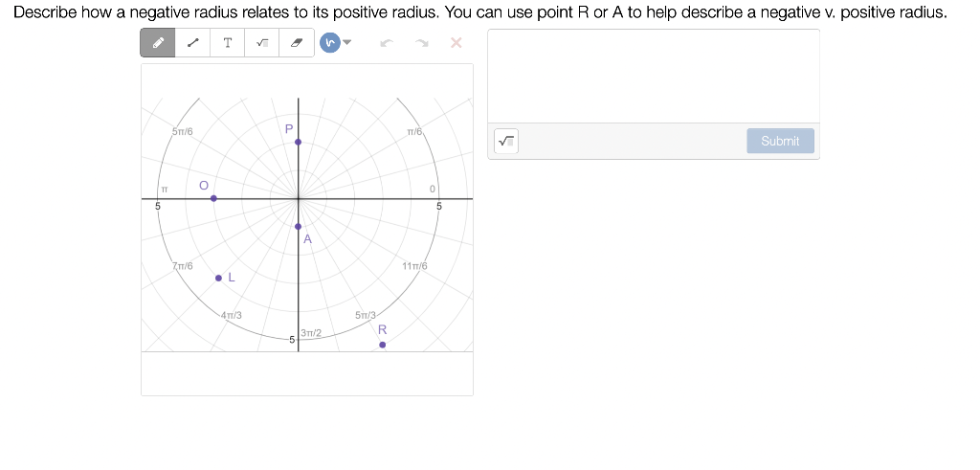Click inside the response text box
980x470 pixels.
654,77
